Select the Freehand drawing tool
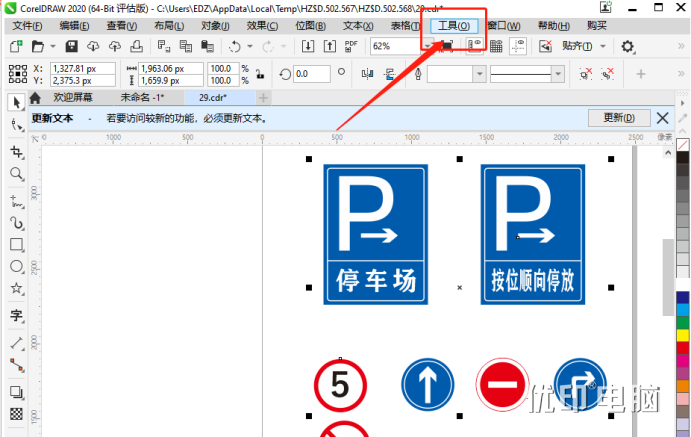Screen dimensions: 691x437 click(x=16, y=201)
